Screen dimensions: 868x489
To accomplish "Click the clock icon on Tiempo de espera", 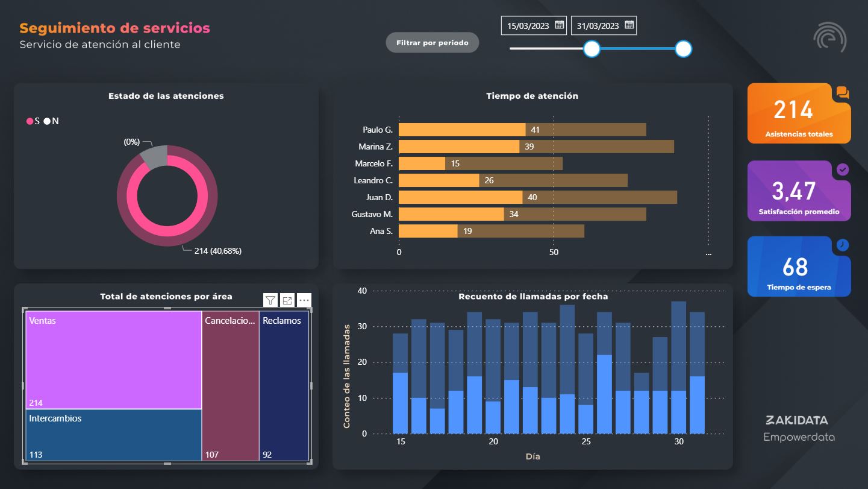I will point(843,245).
